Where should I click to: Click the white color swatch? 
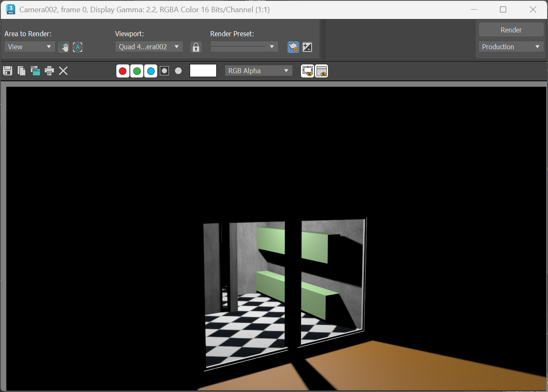[x=203, y=71]
